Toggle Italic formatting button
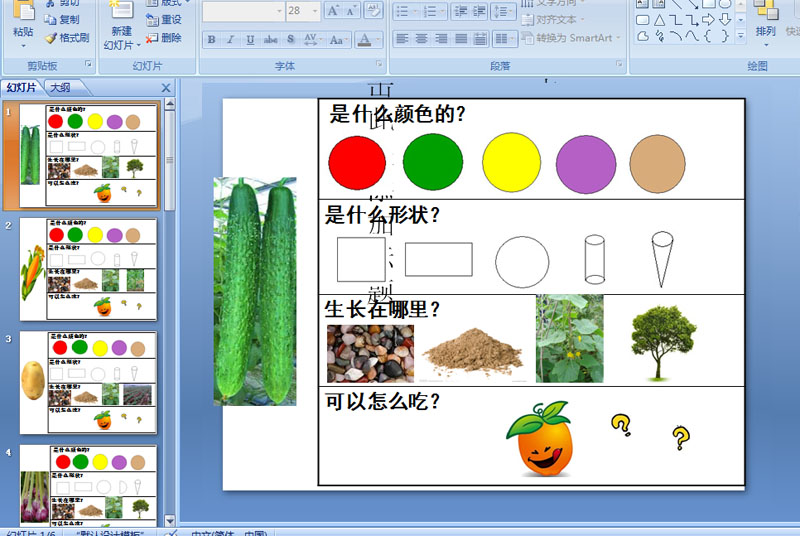 231,39
